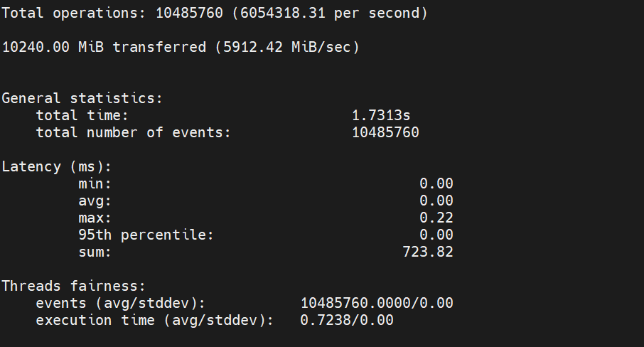Click the 'Total operations: 10485760' text
Viewport: 644px width, 347px height.
pyautogui.click(x=112, y=13)
